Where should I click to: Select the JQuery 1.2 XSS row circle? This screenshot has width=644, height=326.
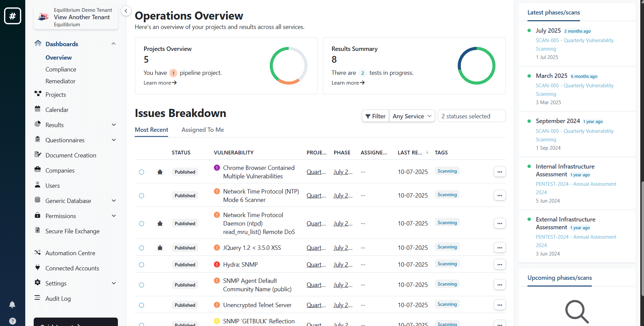point(141,247)
